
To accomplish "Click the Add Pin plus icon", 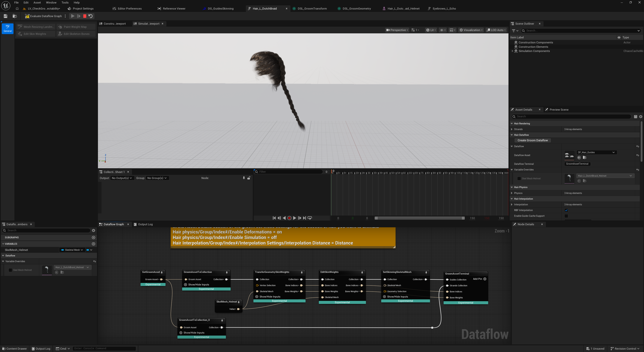I will point(485,279).
